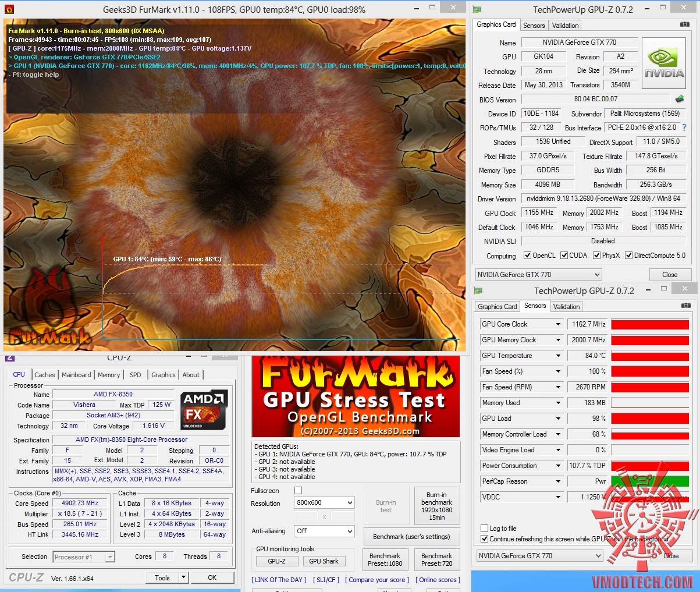Click the GPU Temperature red graph bar

[x=650, y=356]
